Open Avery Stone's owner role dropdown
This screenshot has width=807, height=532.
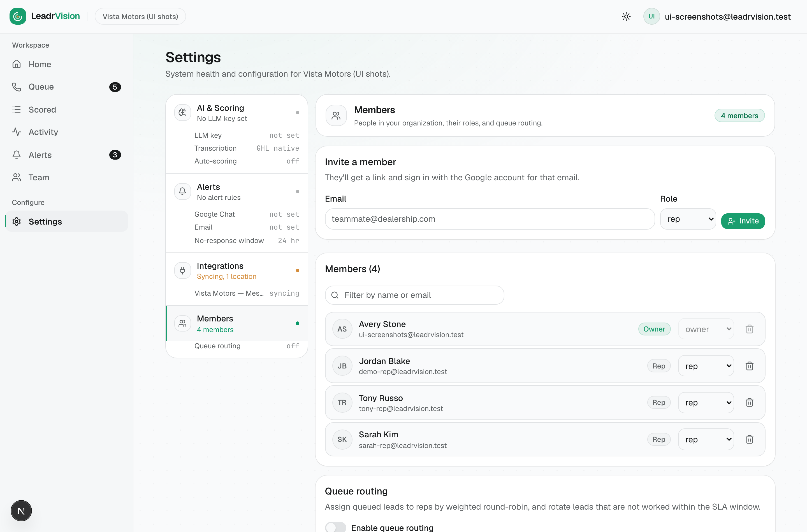click(706, 329)
